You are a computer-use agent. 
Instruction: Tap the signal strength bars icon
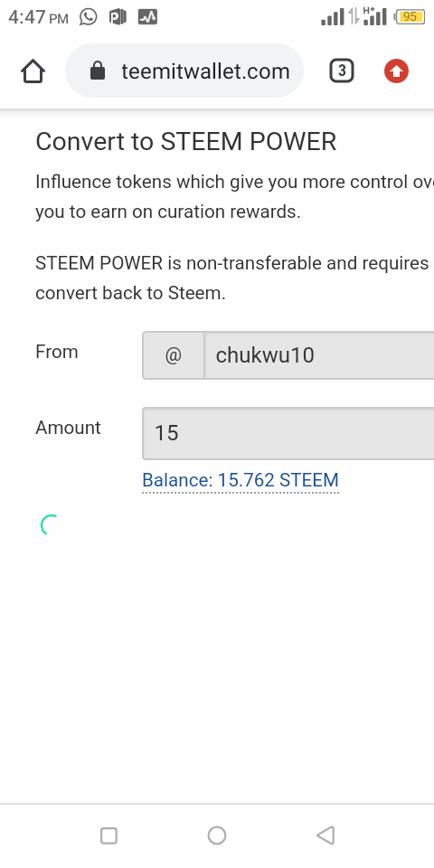coord(333,17)
